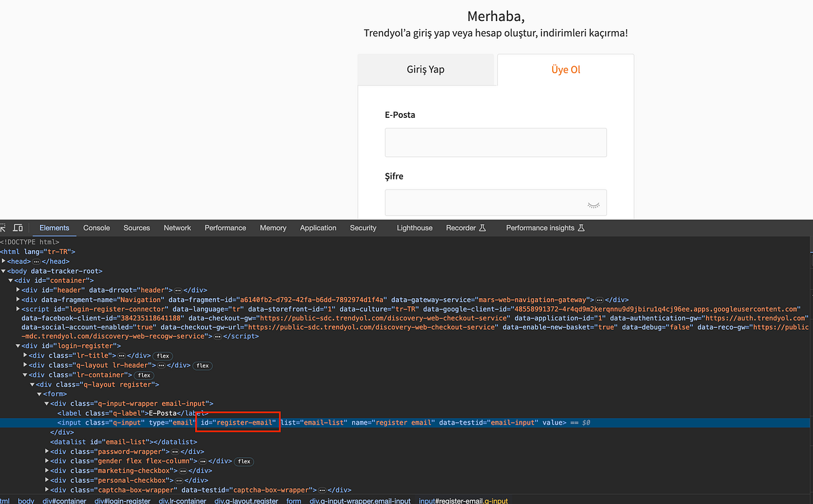Image resolution: width=813 pixels, height=504 pixels.
Task: Expand the div id header node
Action: [x=18, y=289]
